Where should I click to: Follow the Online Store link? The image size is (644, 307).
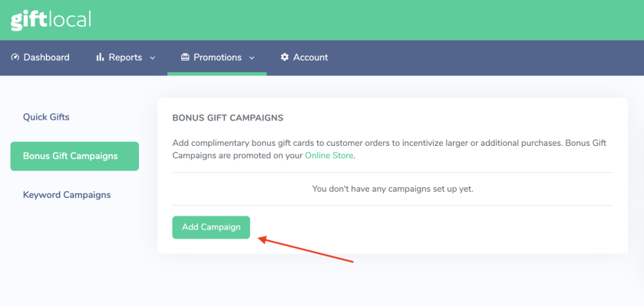click(329, 155)
